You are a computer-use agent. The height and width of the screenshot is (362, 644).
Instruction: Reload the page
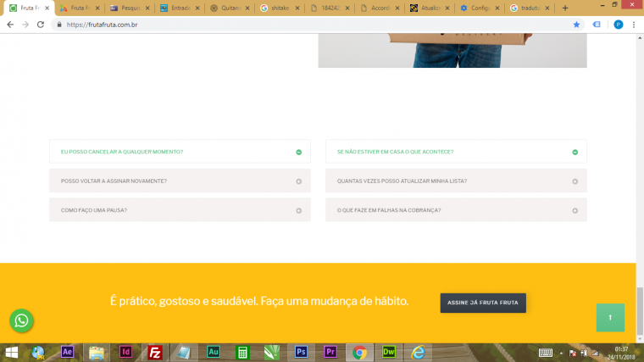point(41,25)
